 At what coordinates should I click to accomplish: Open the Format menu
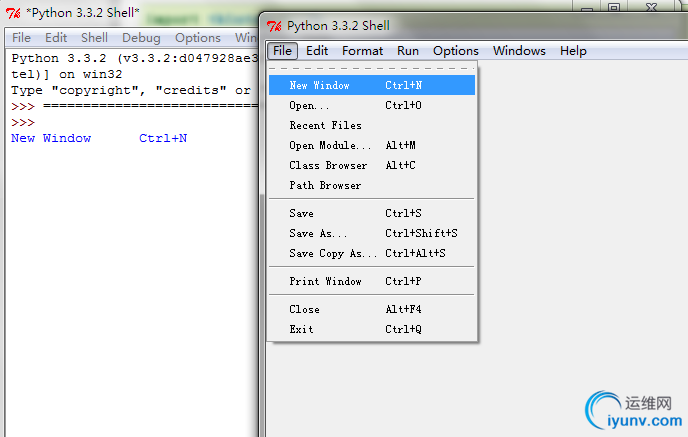(x=362, y=51)
